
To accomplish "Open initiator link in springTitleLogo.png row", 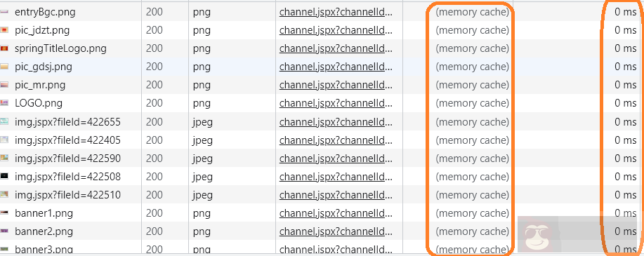I will [x=336, y=48].
